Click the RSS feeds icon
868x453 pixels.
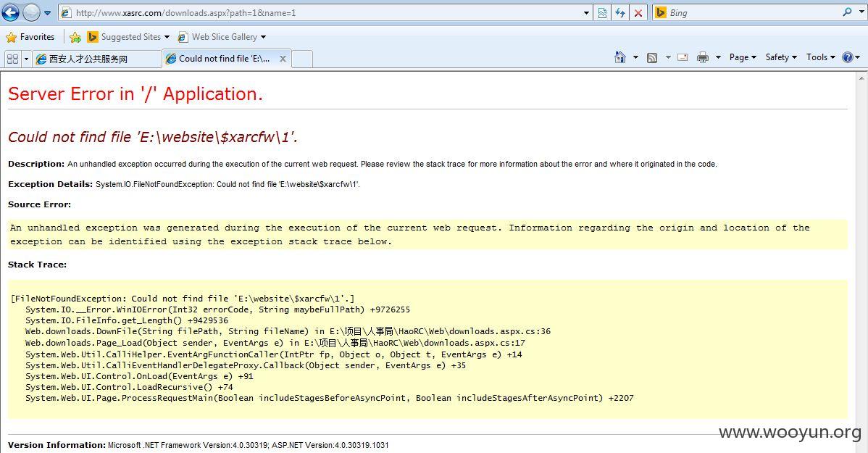tap(652, 57)
